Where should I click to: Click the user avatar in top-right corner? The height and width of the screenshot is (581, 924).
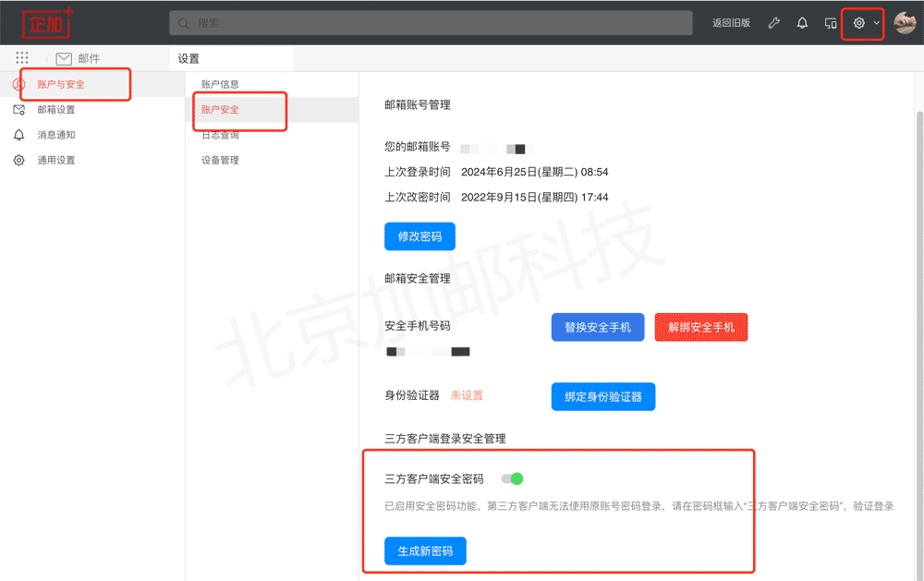tap(903, 23)
